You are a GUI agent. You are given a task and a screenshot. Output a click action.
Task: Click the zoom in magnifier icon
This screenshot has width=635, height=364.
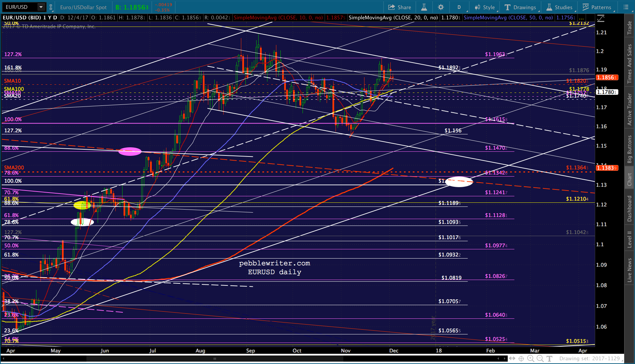click(531, 359)
